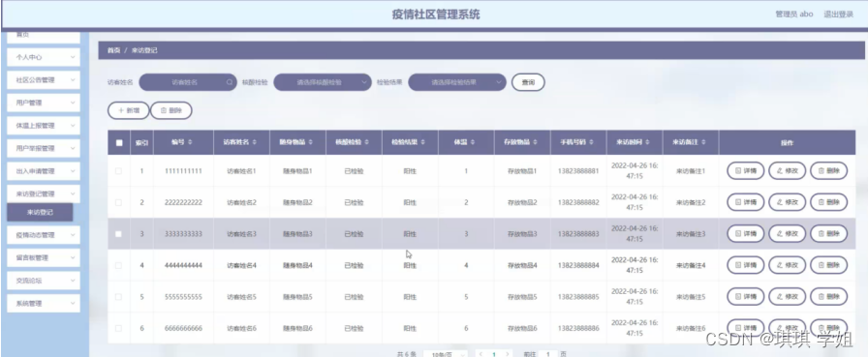Sort by 手机号码 column sort arrows
This screenshot has width=868, height=357.
(x=591, y=142)
